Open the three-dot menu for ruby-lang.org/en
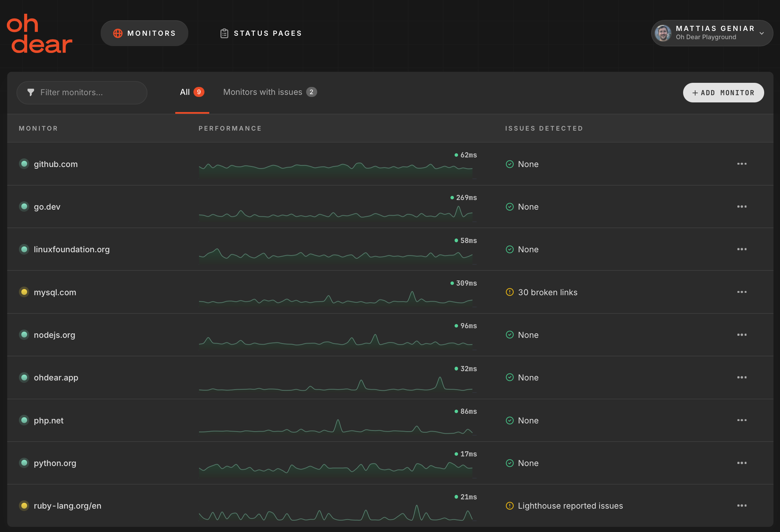The width and height of the screenshot is (780, 532). tap(742, 506)
